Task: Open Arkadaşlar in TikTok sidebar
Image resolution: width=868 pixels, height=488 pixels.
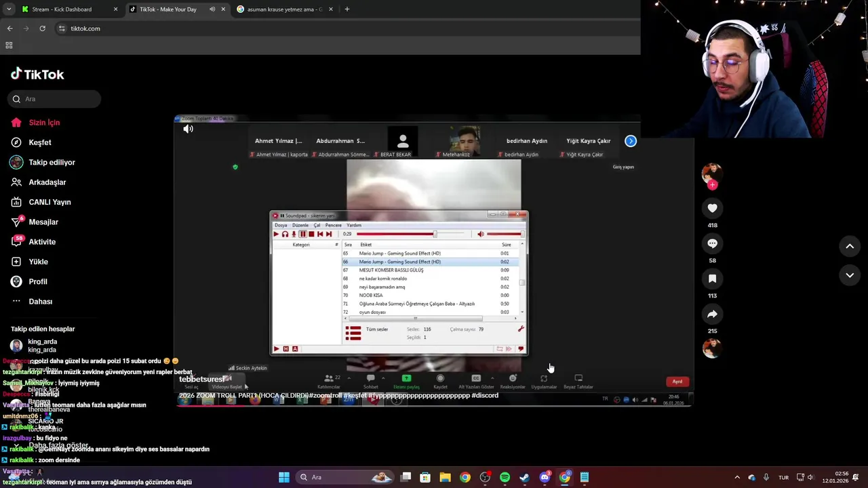Action: click(39, 182)
